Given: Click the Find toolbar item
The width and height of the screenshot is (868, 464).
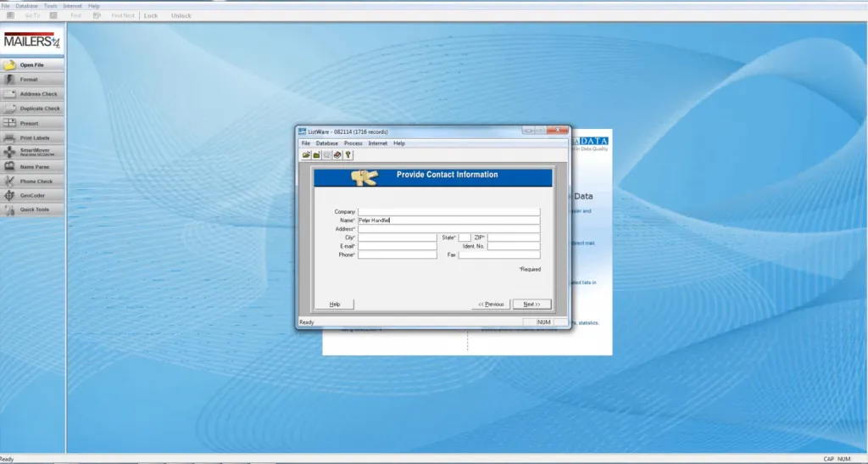Looking at the screenshot, I should point(75,15).
